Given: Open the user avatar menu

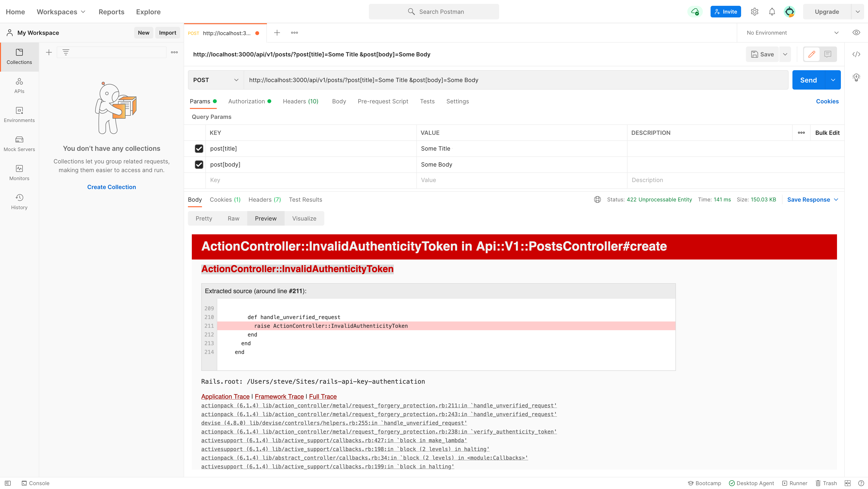Looking at the screenshot, I should coord(790,12).
